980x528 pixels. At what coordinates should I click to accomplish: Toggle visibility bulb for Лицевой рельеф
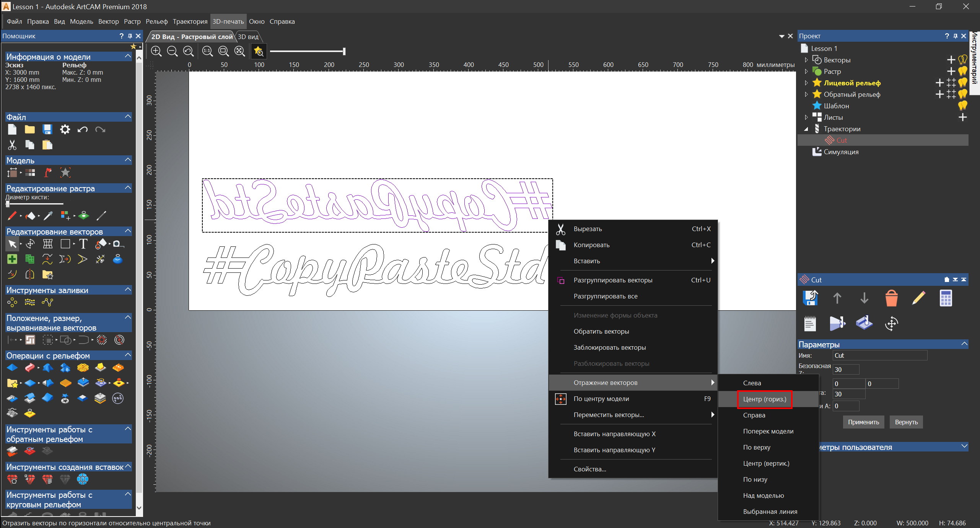[x=963, y=83]
